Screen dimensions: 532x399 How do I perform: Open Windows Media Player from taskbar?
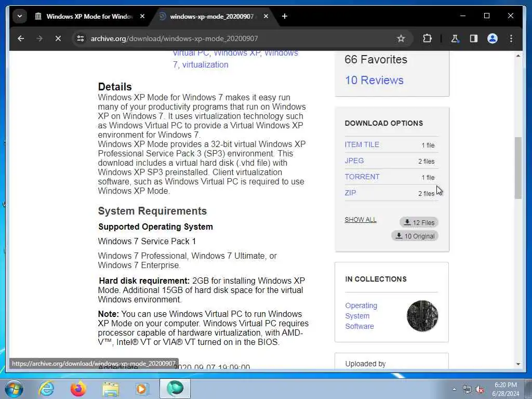(x=142, y=389)
